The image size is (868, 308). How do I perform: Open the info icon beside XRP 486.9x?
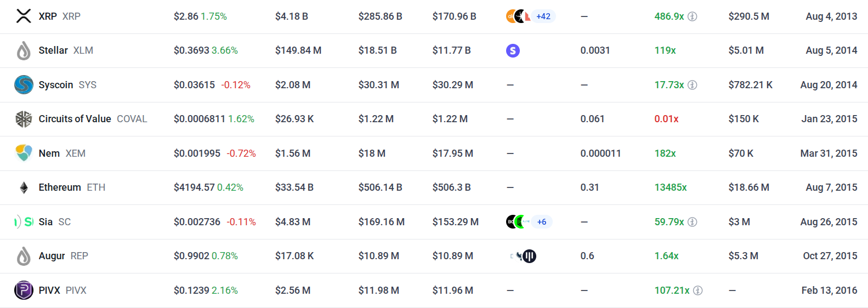(693, 16)
